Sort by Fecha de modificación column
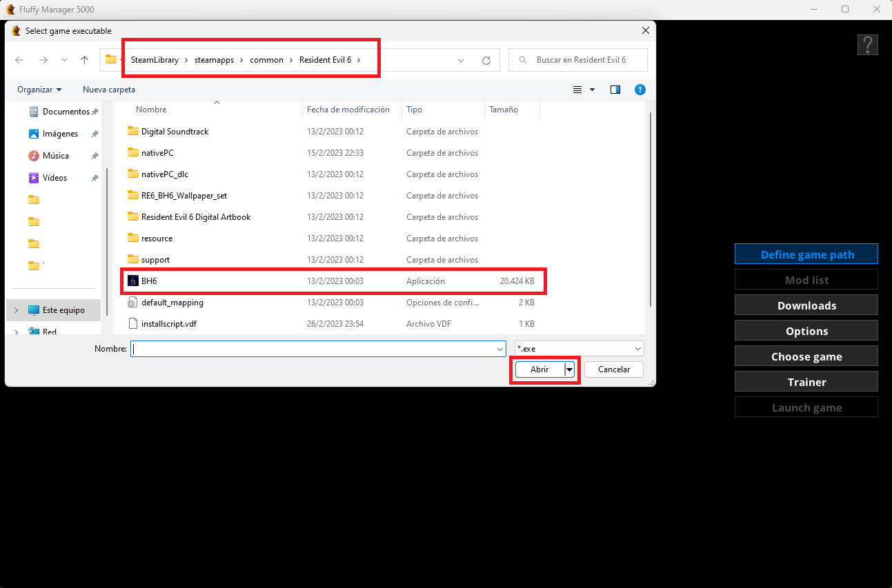The image size is (892, 588). tap(348, 110)
